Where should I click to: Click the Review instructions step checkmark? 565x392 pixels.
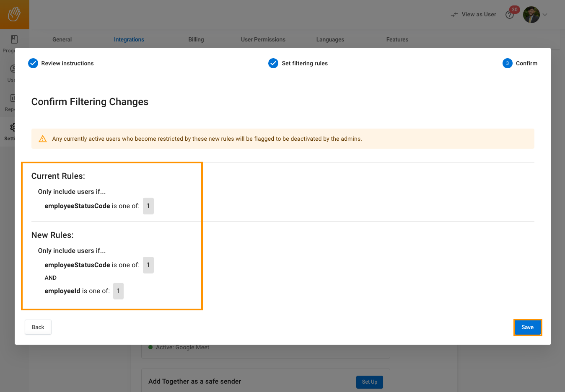33,63
